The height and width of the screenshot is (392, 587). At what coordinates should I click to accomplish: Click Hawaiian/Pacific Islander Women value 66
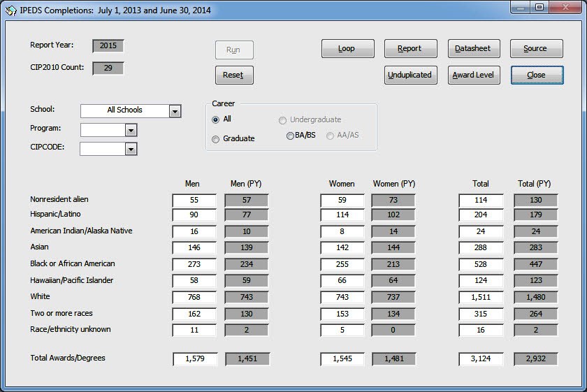tap(342, 281)
